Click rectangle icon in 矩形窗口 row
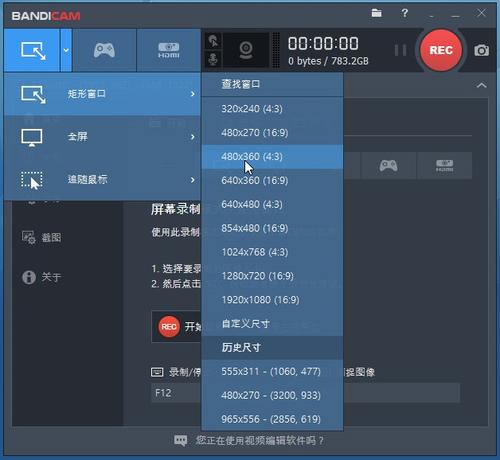The image size is (500, 460). coord(33,94)
